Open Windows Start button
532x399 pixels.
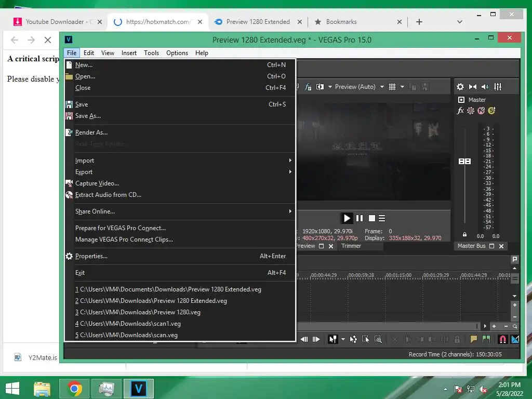12,389
